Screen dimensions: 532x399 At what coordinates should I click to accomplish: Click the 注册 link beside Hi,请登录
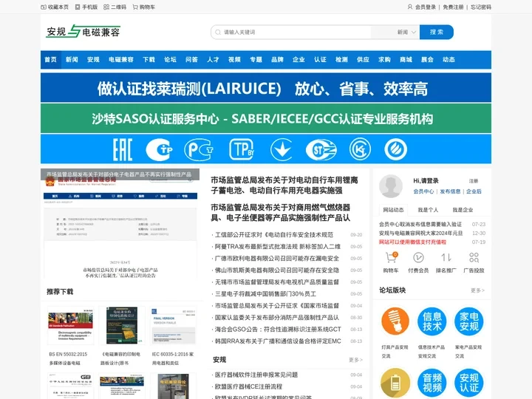[x=474, y=181]
